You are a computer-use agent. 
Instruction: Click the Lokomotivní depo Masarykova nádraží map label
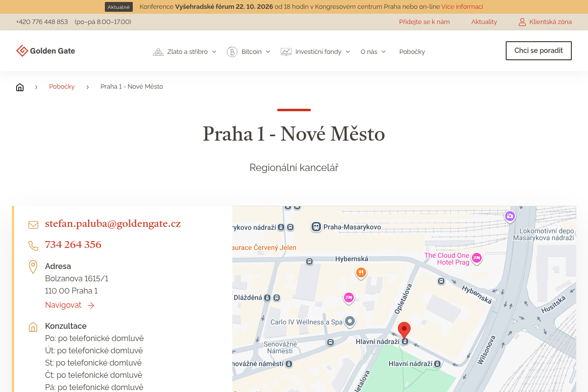point(543,234)
